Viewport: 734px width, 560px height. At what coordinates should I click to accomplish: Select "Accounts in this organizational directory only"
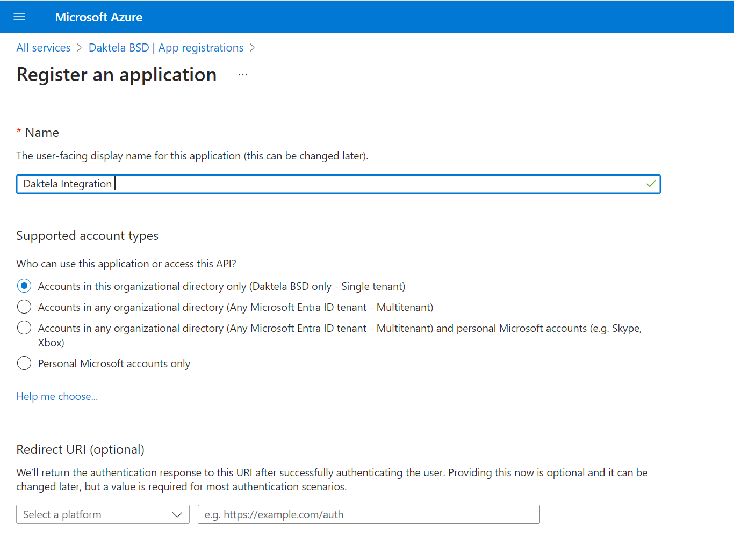coord(24,286)
